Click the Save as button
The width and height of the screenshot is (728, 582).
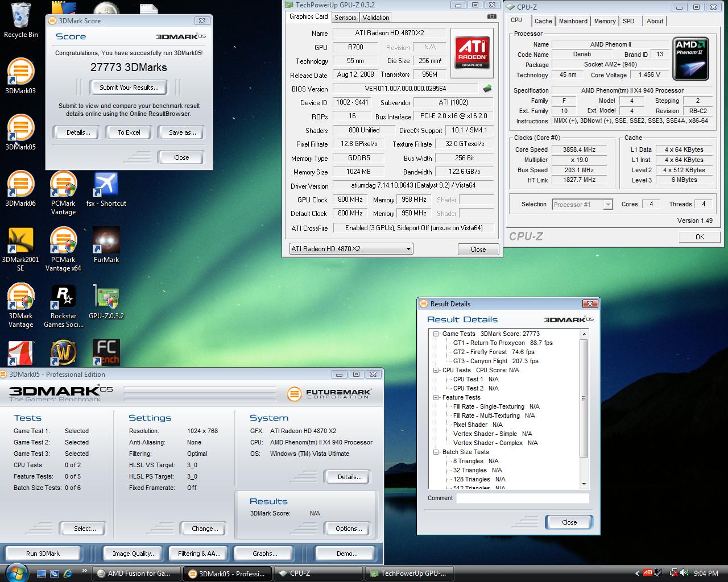point(183,132)
